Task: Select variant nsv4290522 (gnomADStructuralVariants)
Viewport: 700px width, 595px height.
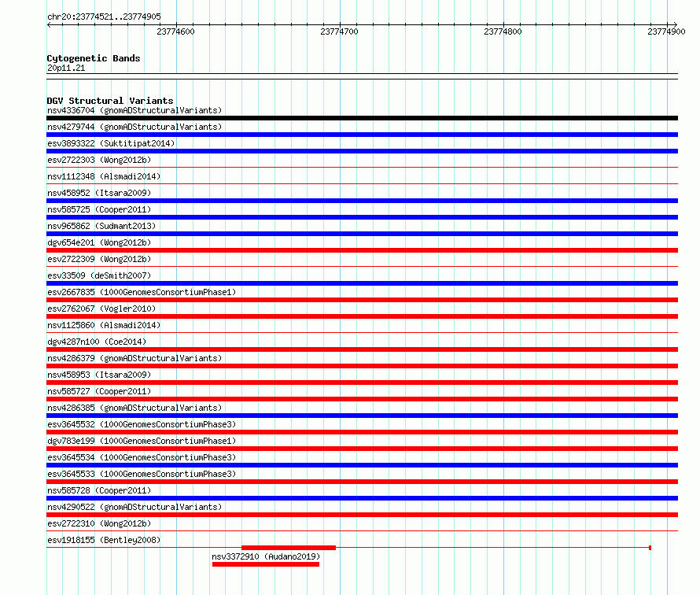Action: (134, 507)
